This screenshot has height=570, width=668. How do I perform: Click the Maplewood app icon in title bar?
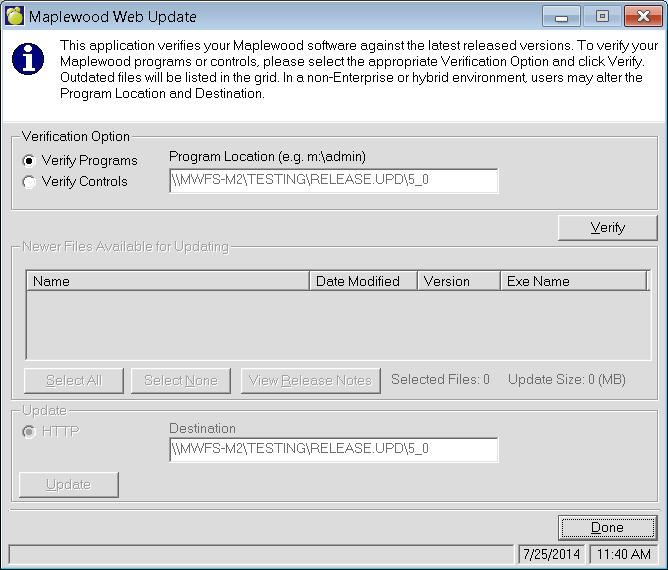15,16
